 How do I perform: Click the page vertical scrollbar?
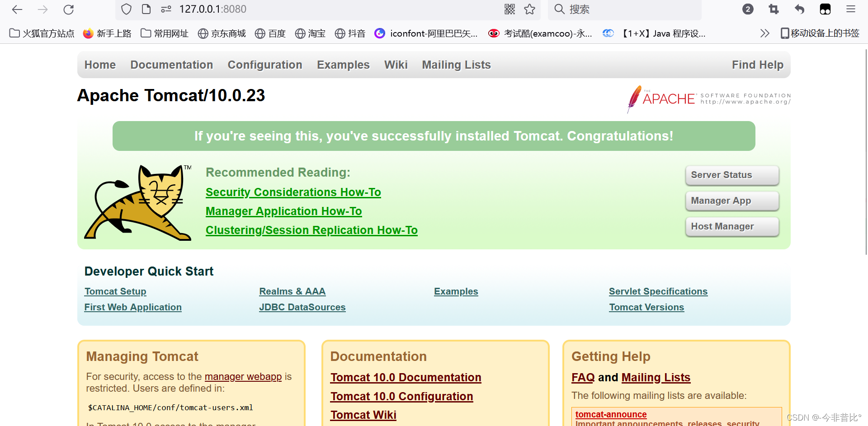(x=865, y=152)
